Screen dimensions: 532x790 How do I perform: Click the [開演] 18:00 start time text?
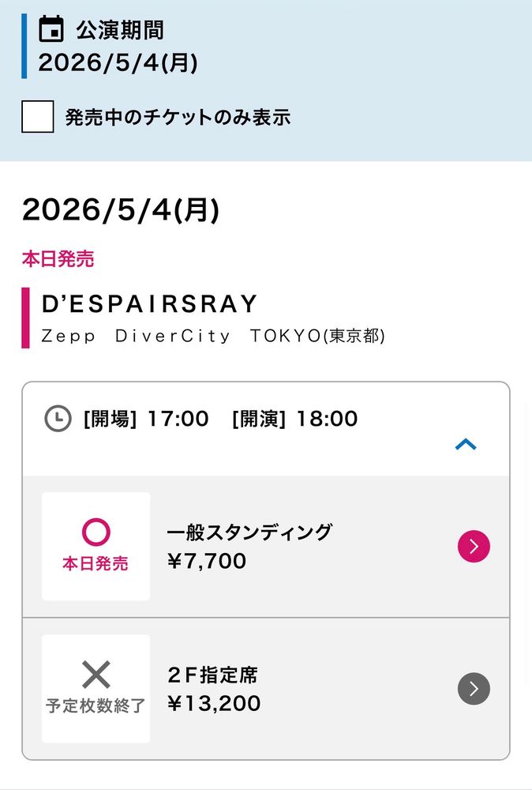click(294, 419)
